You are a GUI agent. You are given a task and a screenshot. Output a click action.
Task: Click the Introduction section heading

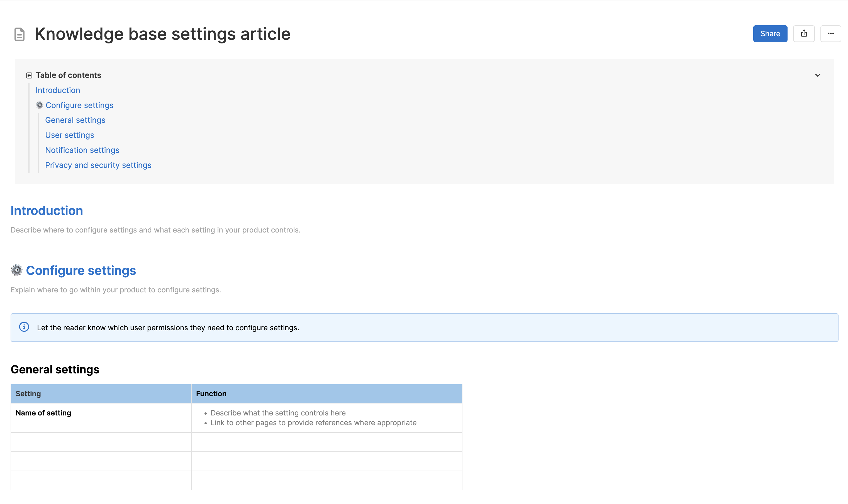tap(47, 210)
